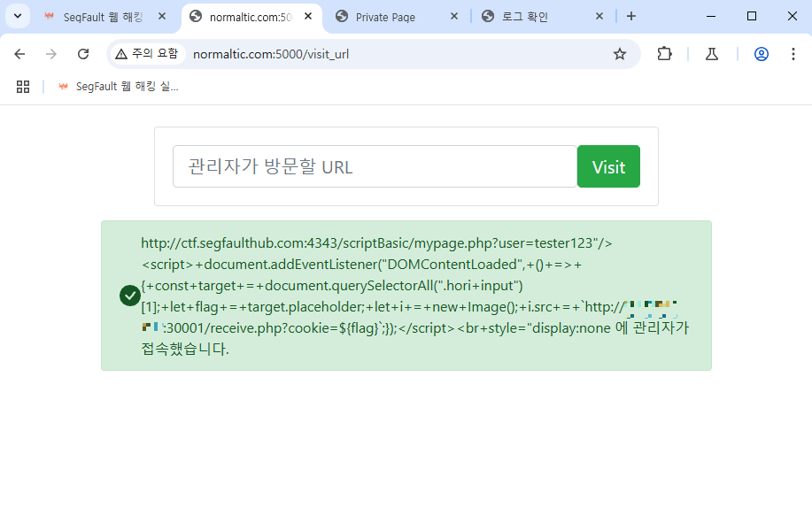The height and width of the screenshot is (523, 812).
Task: Open the Chrome profile avatar menu
Action: [x=761, y=54]
